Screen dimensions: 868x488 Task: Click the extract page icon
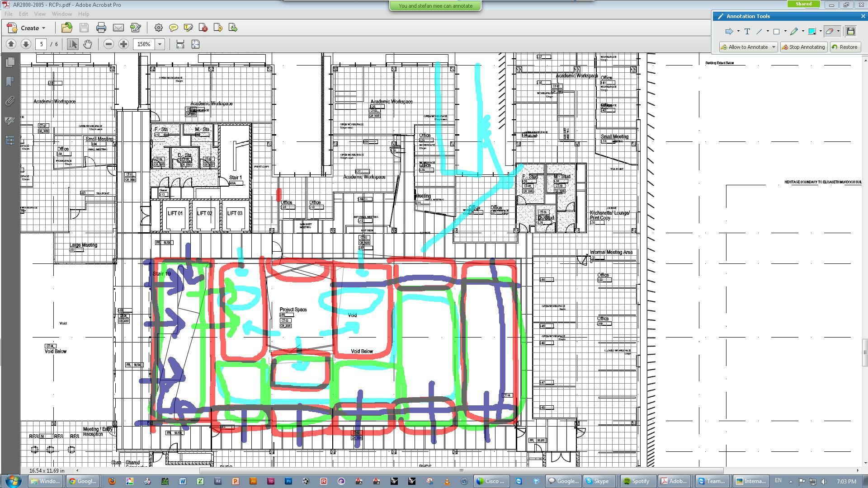233,28
